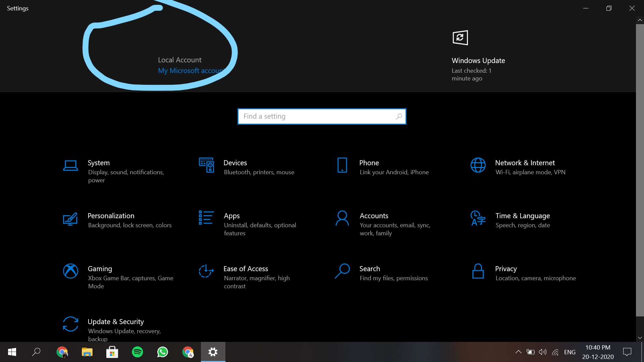Open the Time & Language icon
Screen dimensions: 644x362
pos(478,218)
